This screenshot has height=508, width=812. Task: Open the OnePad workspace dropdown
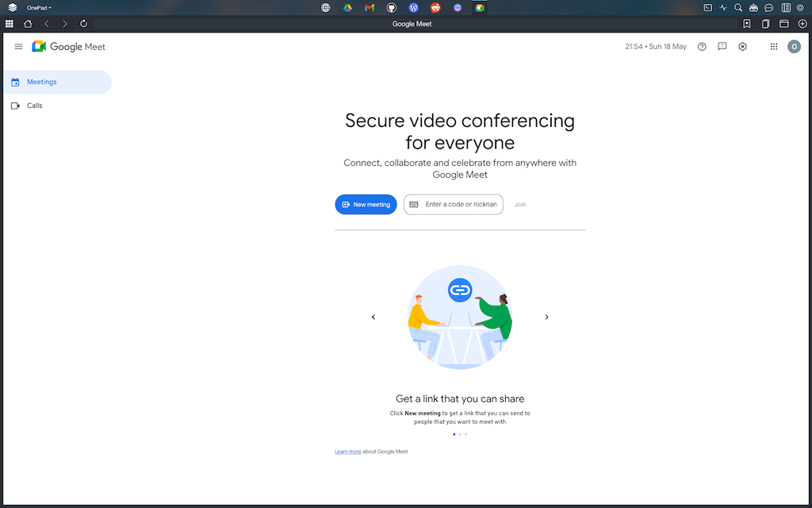point(39,8)
